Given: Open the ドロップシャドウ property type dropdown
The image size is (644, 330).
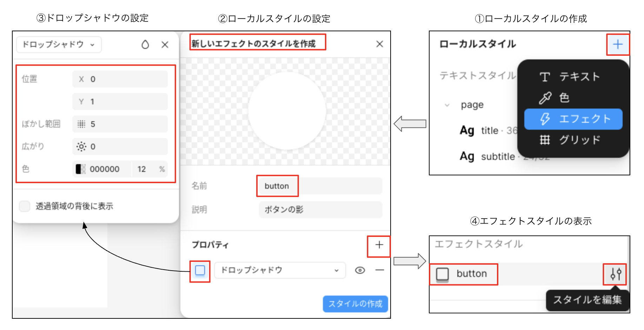Looking at the screenshot, I should (280, 270).
